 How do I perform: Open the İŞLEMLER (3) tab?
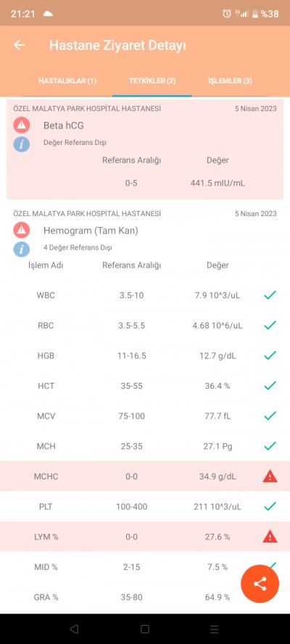[230, 80]
